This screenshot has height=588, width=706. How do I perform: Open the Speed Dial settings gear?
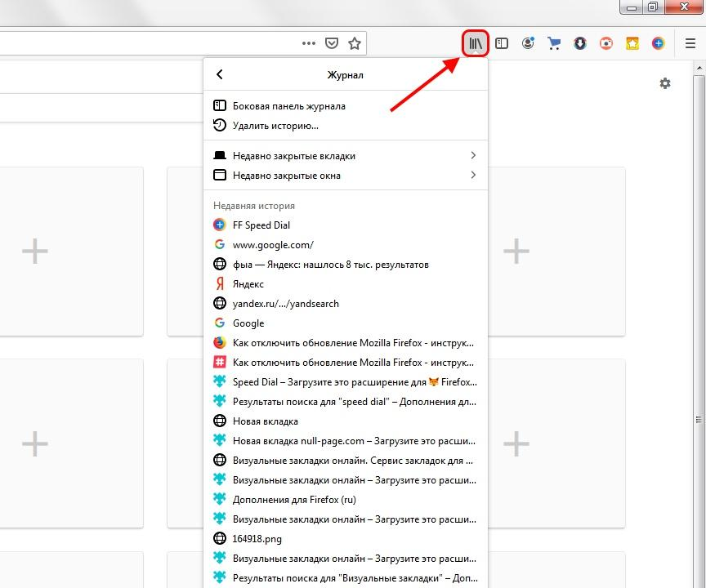tap(665, 83)
